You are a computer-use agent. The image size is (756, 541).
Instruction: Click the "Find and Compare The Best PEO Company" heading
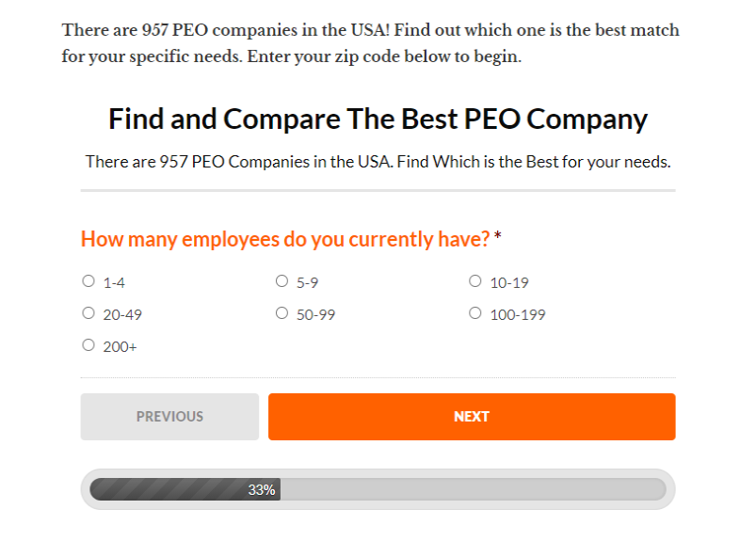[378, 119]
